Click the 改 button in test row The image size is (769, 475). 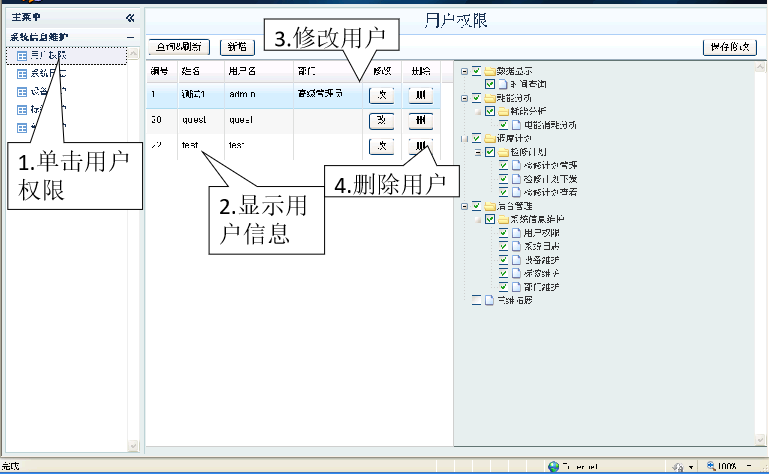coord(382,147)
